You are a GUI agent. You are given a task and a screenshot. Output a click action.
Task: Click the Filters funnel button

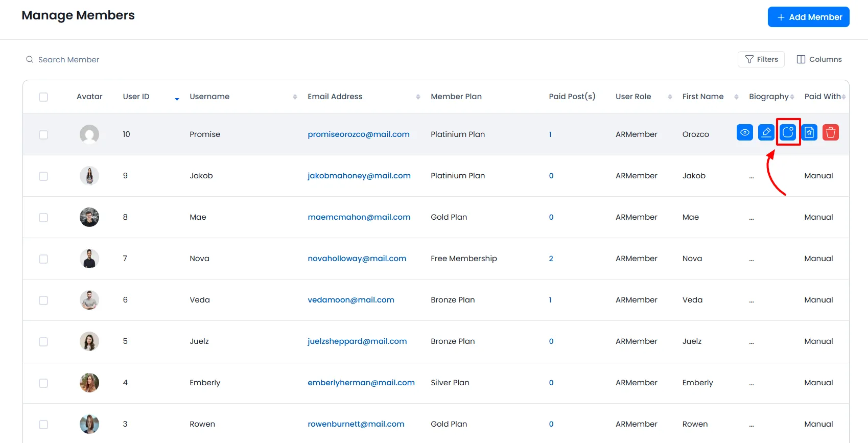click(761, 59)
